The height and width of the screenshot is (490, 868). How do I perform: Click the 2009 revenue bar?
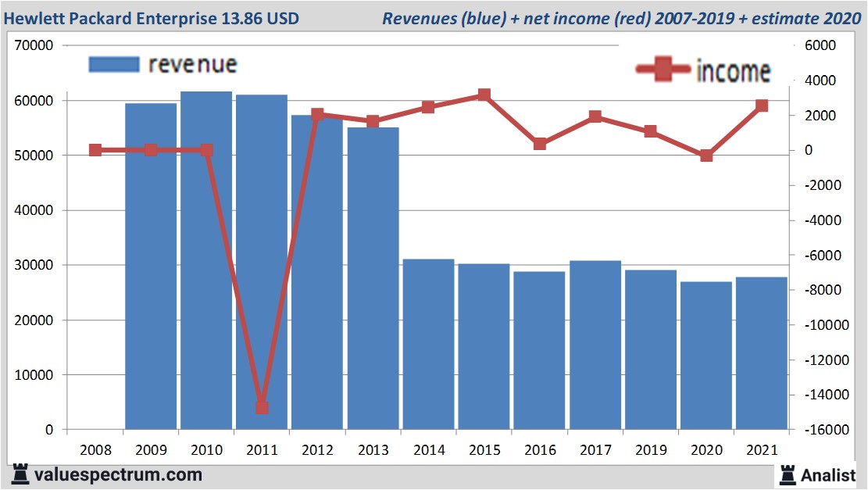pos(151,266)
